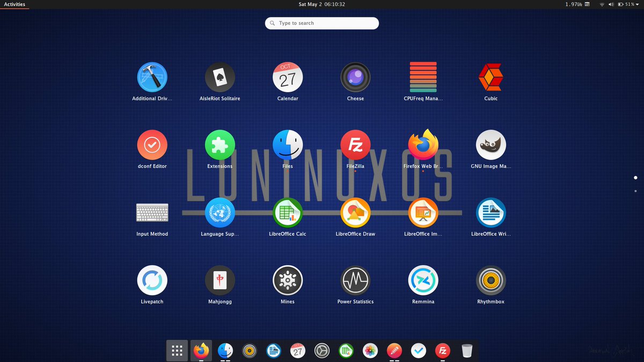Play AisleRiot Solitaire
644x362 pixels.
click(220, 77)
